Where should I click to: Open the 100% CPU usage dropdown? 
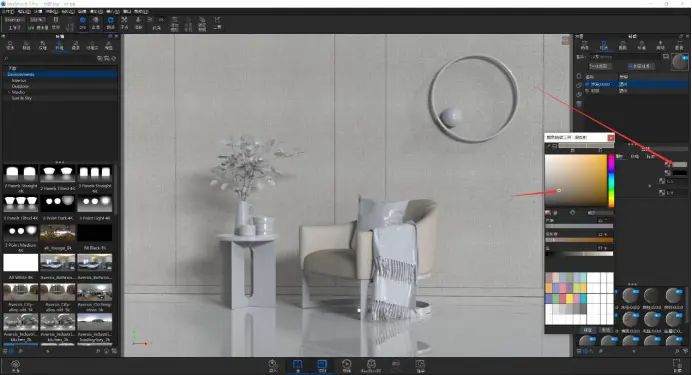(37, 20)
